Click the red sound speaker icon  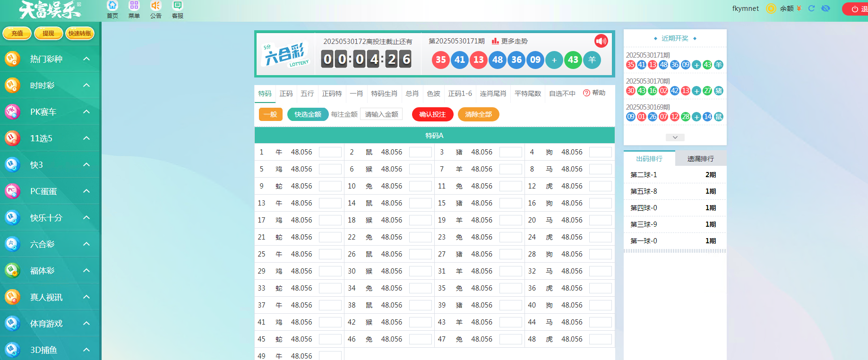coord(601,41)
